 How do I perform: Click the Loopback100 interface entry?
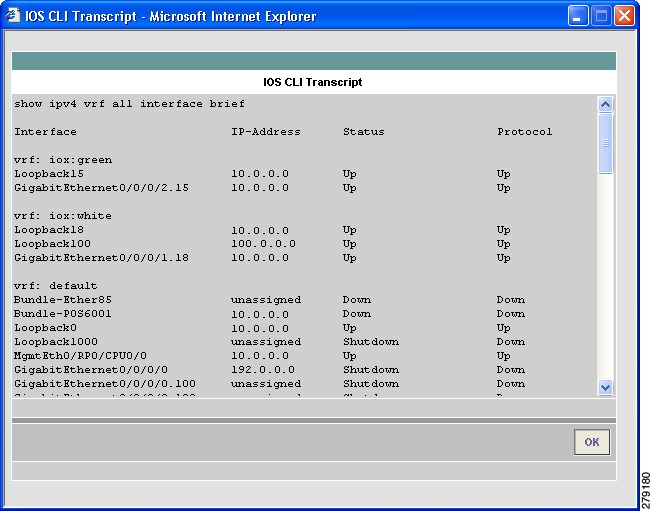[52, 244]
